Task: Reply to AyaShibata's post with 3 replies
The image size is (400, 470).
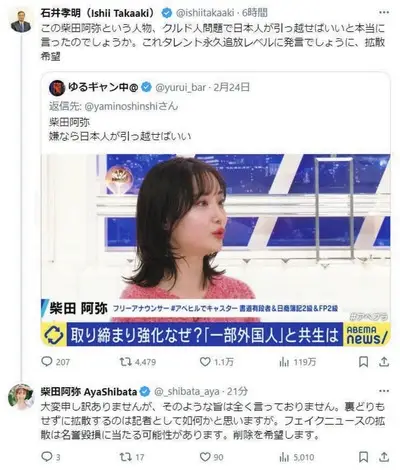Action: [x=46, y=456]
